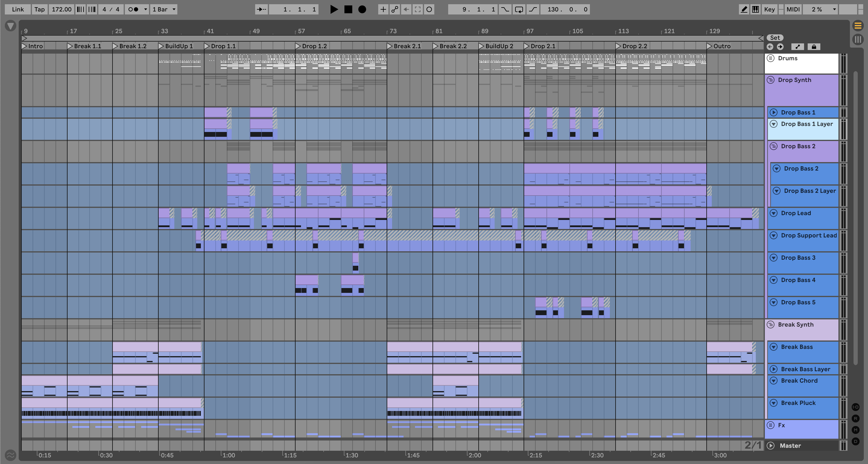Image resolution: width=868 pixels, height=464 pixels.
Task: Click the Tap tempo button
Action: pyautogui.click(x=40, y=9)
